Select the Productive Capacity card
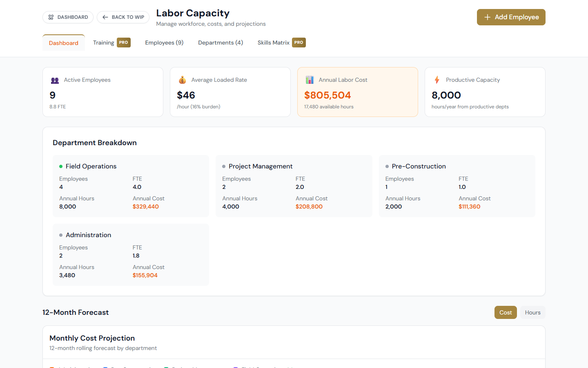This screenshot has width=588, height=368. (485, 92)
